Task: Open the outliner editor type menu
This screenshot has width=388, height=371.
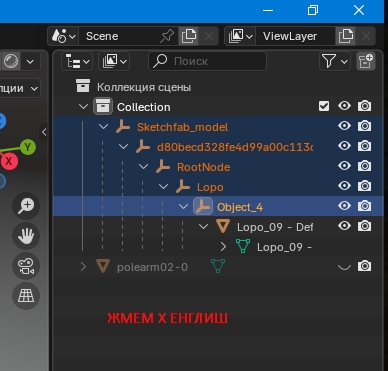Action: (77, 61)
